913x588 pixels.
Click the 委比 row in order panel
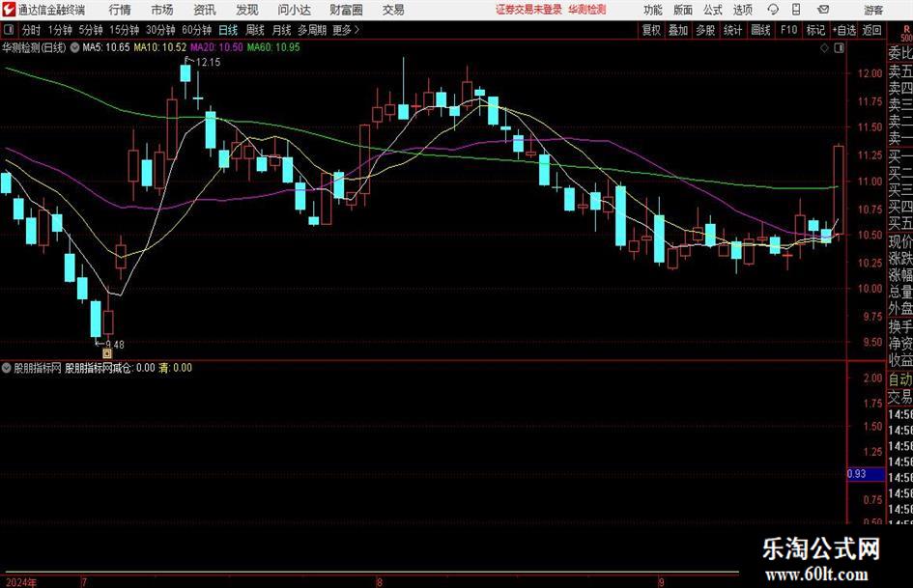click(x=900, y=53)
